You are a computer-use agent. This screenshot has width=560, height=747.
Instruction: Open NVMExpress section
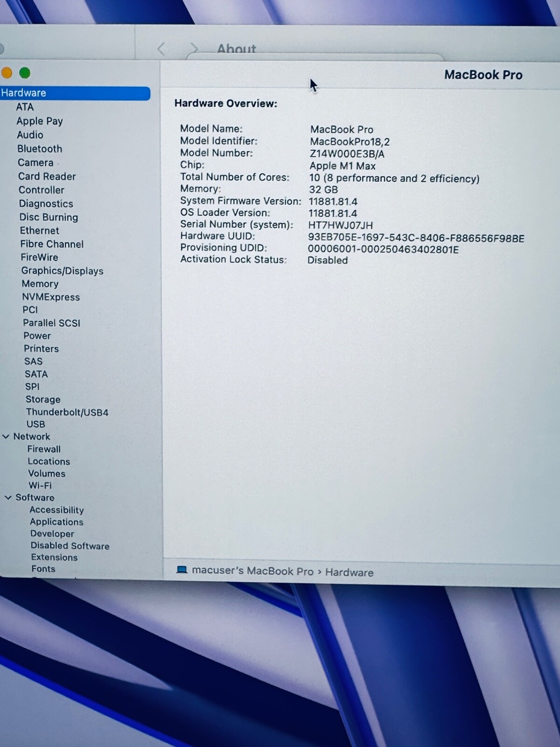pyautogui.click(x=51, y=297)
